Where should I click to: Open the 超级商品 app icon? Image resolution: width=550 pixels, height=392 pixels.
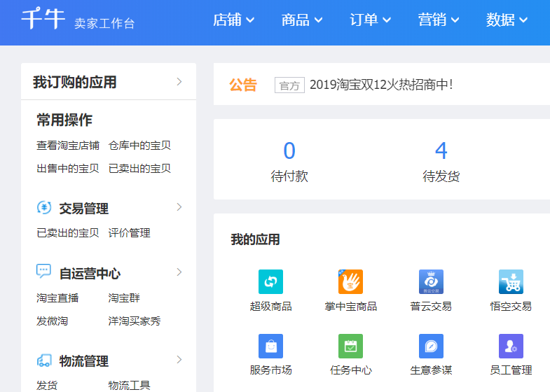point(270,281)
